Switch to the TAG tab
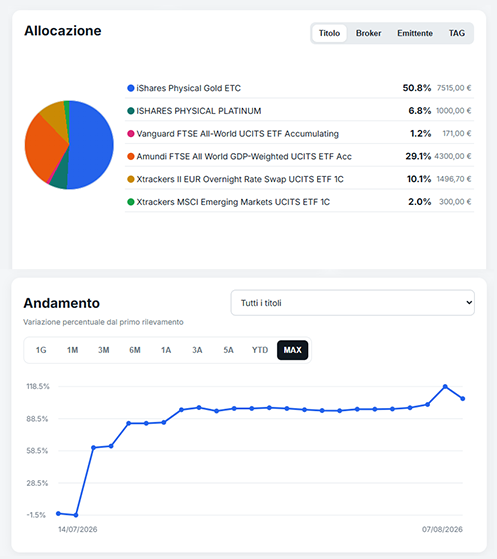Screen dimensions: 497x559 click(x=457, y=33)
